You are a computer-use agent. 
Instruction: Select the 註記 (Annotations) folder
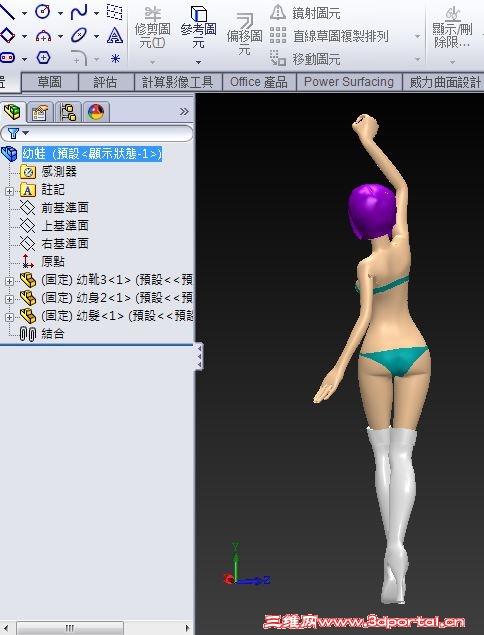(x=53, y=190)
